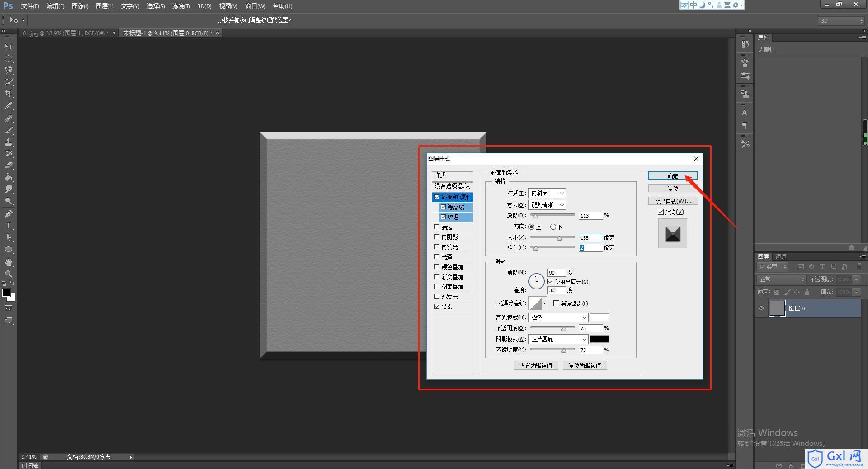The width and height of the screenshot is (868, 469).
Task: Enable the 描边 style checkbox
Action: [437, 227]
